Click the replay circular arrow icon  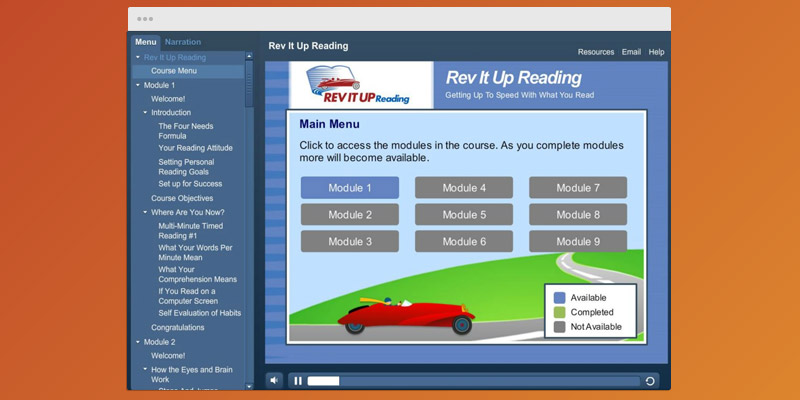tap(650, 381)
